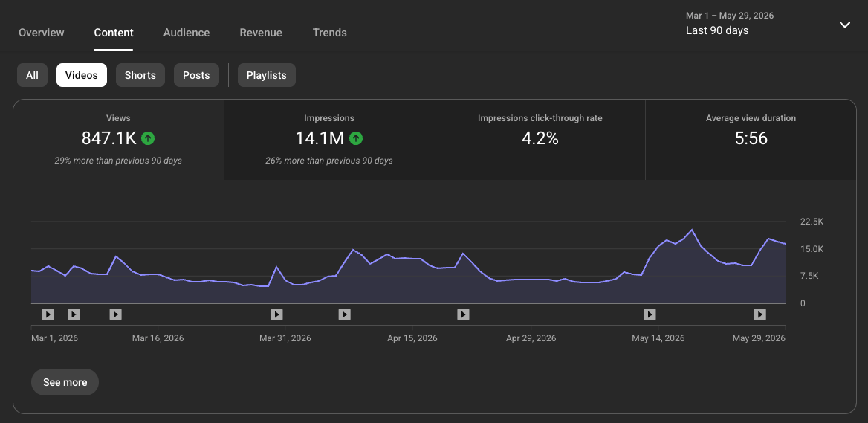
Task: Open the video marker near Mar 11
Action: pyautogui.click(x=115, y=314)
